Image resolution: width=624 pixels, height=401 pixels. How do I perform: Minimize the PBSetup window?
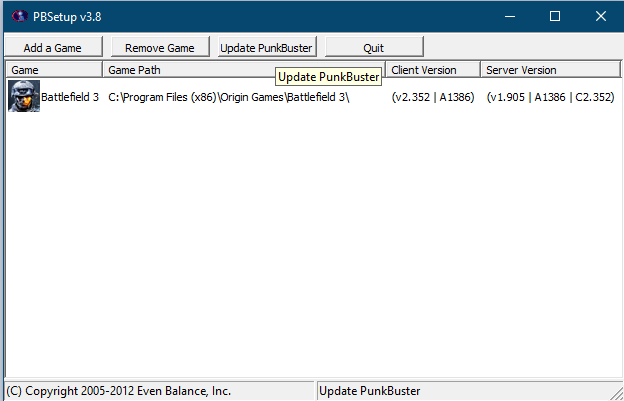point(510,16)
